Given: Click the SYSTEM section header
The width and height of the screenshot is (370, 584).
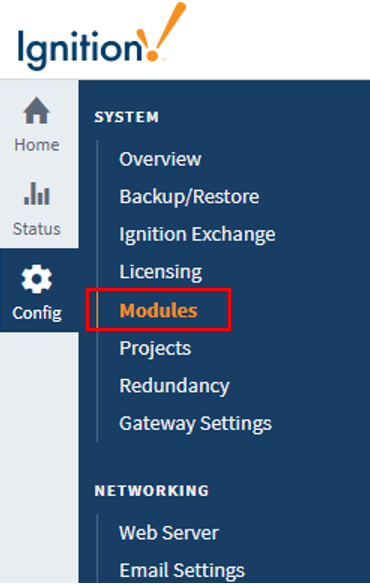Looking at the screenshot, I should coord(126,117).
